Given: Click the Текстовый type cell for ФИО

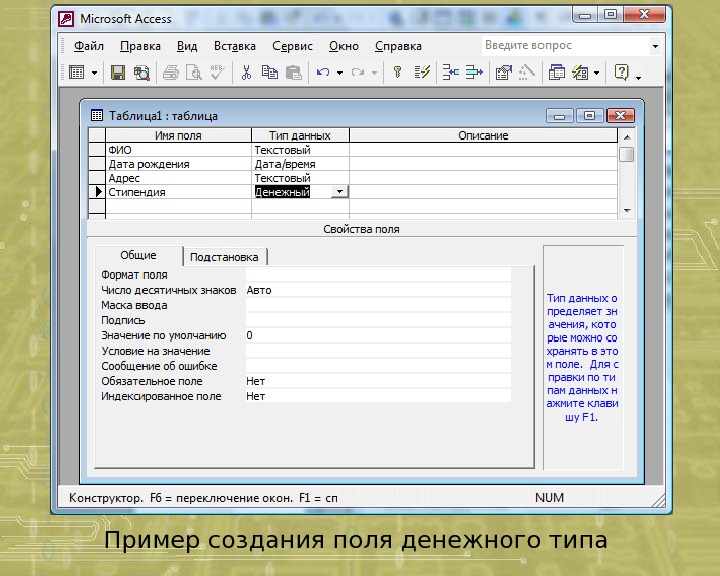Looking at the screenshot, I should tap(300, 150).
